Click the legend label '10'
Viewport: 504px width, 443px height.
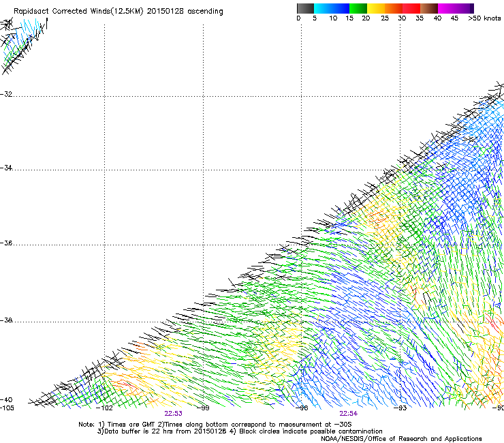pyautogui.click(x=333, y=18)
